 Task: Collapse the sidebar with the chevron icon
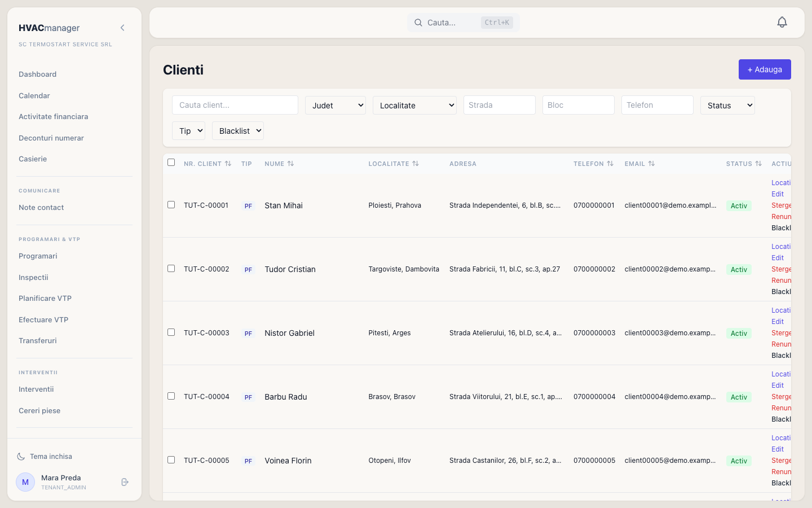pyautogui.click(x=122, y=28)
